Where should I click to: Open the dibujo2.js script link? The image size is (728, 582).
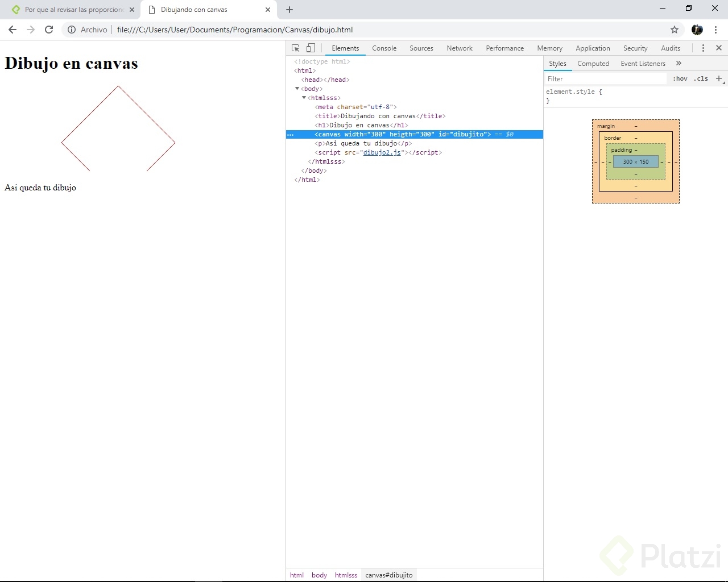click(382, 152)
